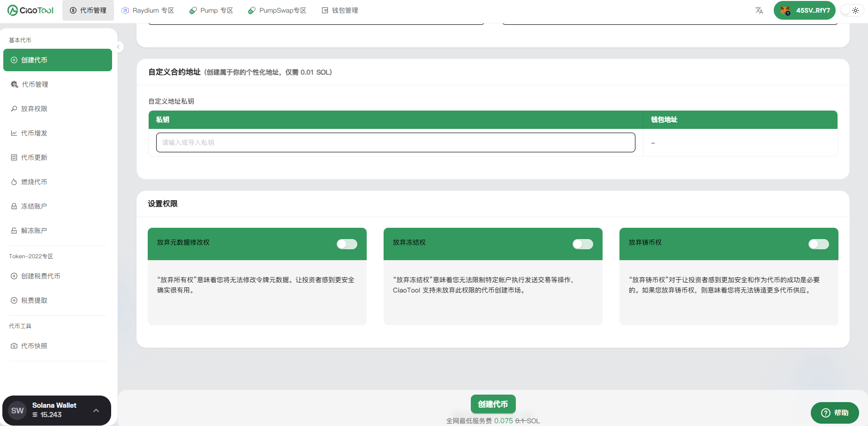Open 放弃权限 in the sidebar

(x=58, y=109)
